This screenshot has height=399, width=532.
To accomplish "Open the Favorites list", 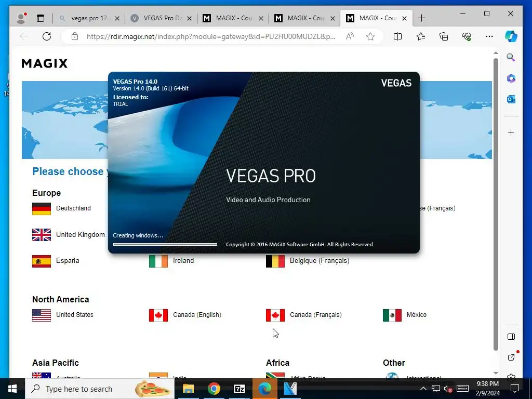I will coord(421,36).
